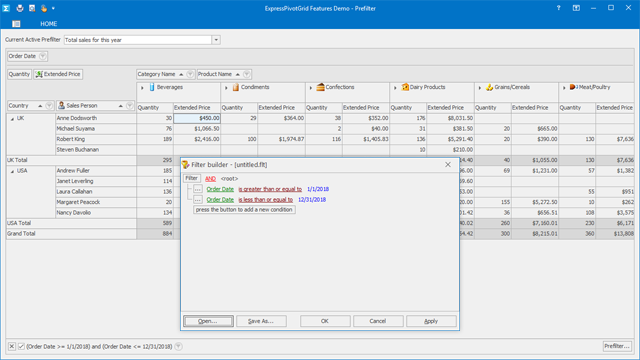640x360 pixels.
Task: Remove the prefilter with the X box
Action: point(12,347)
